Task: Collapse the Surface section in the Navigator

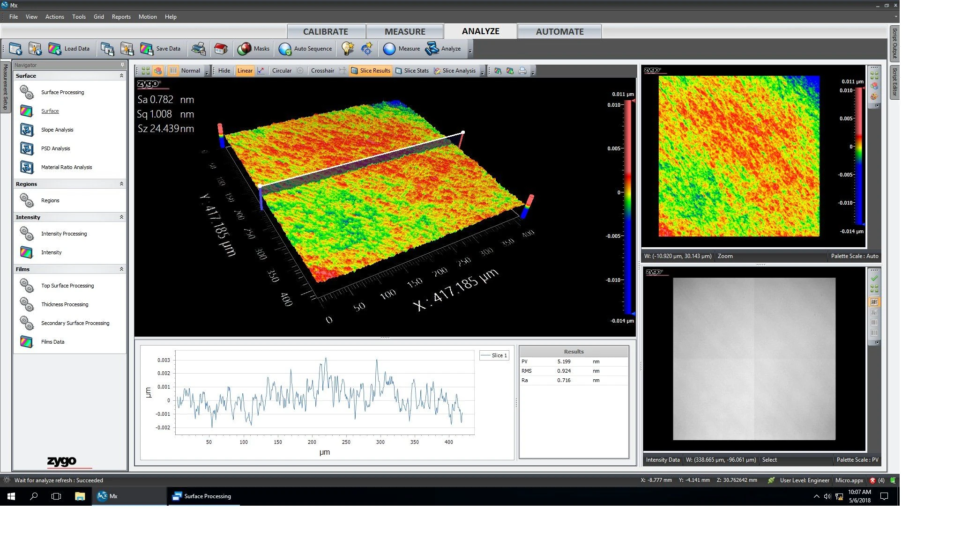Action: point(121,76)
